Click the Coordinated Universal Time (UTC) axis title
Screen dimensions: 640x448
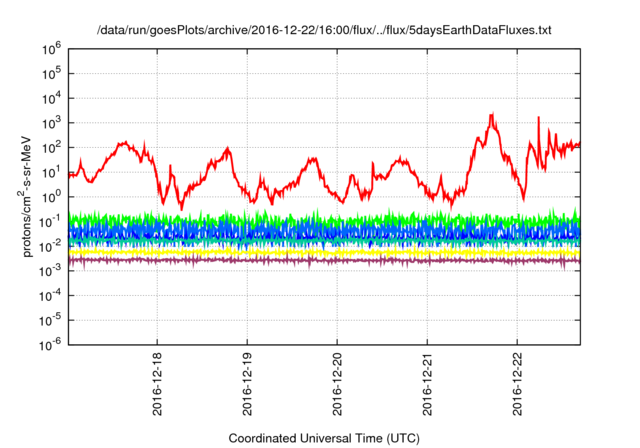click(324, 438)
